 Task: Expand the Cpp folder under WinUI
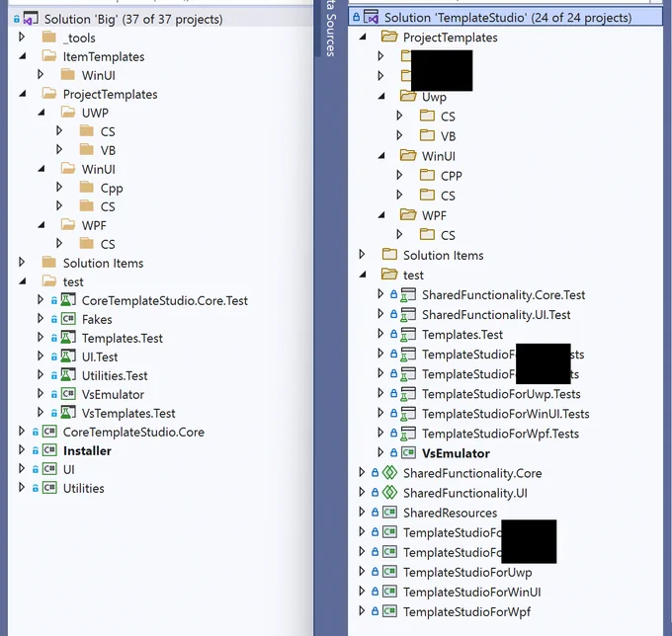pyautogui.click(x=59, y=188)
